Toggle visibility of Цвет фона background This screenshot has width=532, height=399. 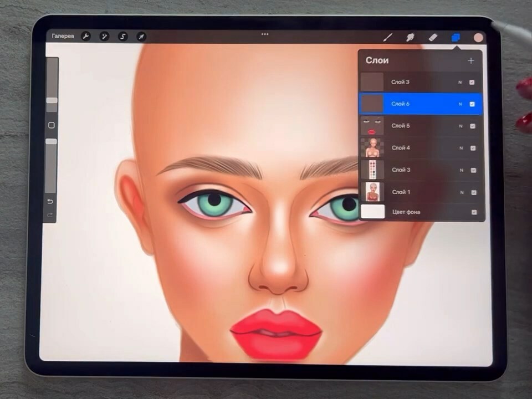click(x=474, y=212)
